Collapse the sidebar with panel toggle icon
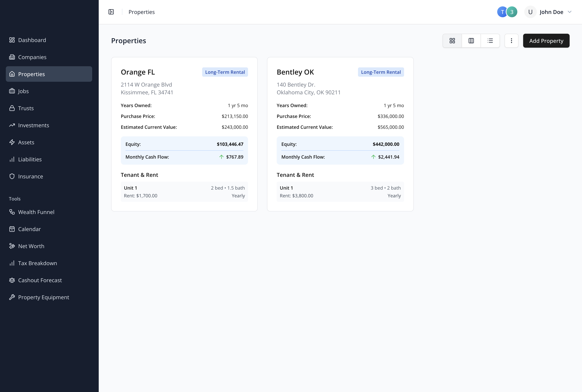Viewport: 582px width, 392px height. 111,12
